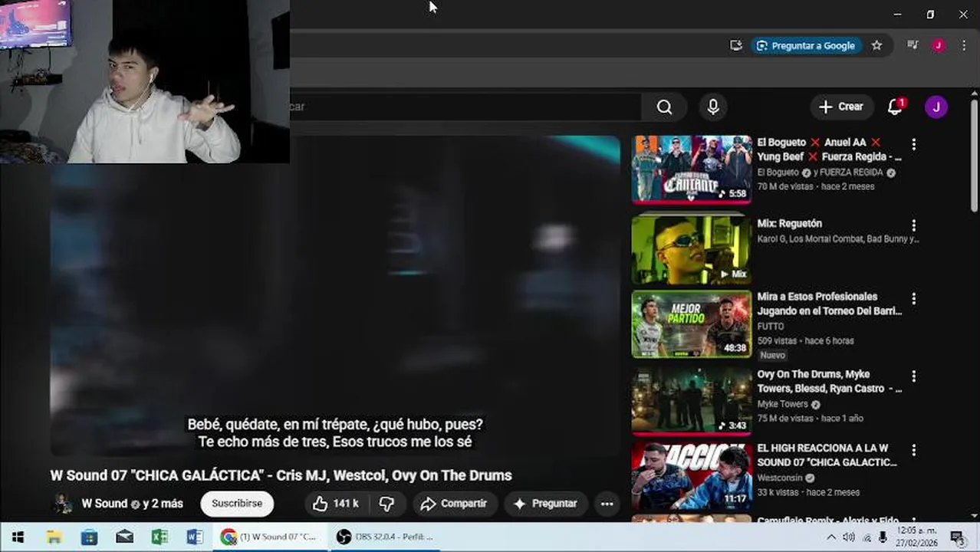Open options menu for EL HIGH REACCIONA video
This screenshot has height=552, width=980.
(x=913, y=450)
